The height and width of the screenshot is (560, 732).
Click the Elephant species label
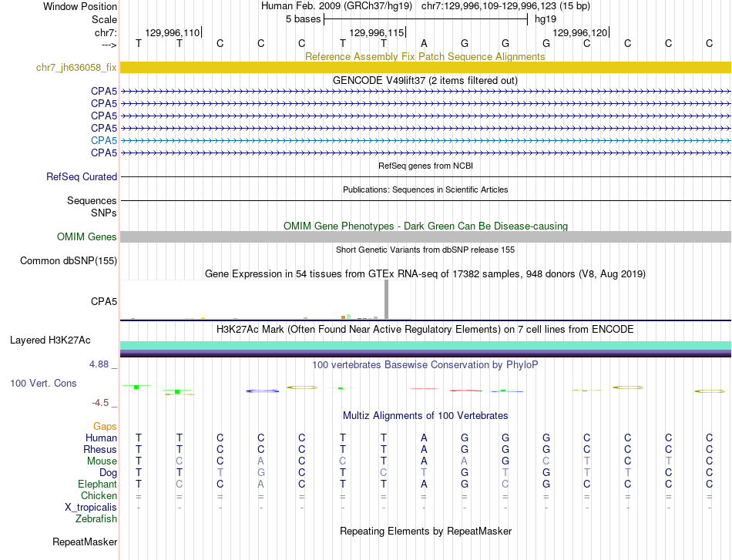(x=97, y=485)
